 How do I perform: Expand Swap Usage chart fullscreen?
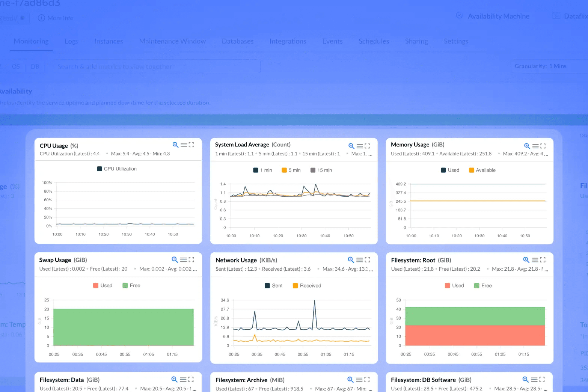(191, 259)
